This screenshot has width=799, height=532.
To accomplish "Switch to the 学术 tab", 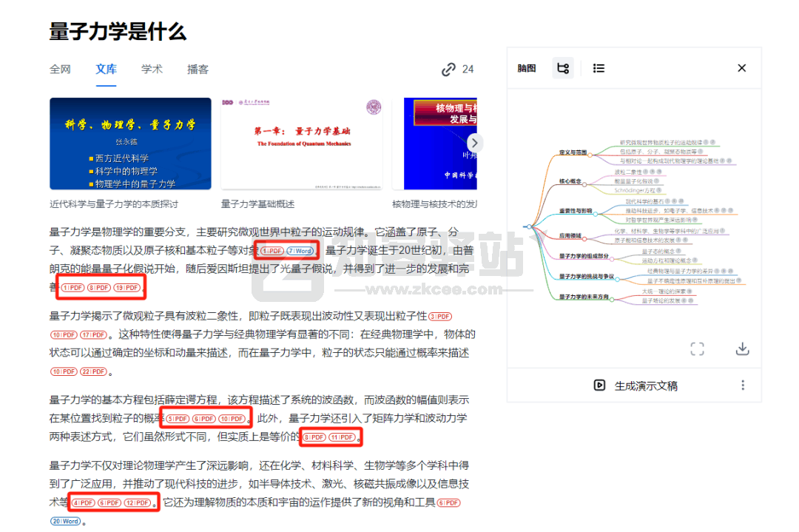I will 152,69.
